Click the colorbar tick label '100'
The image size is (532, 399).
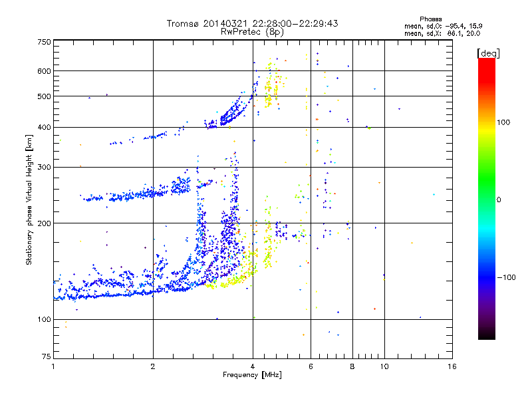pos(503,122)
